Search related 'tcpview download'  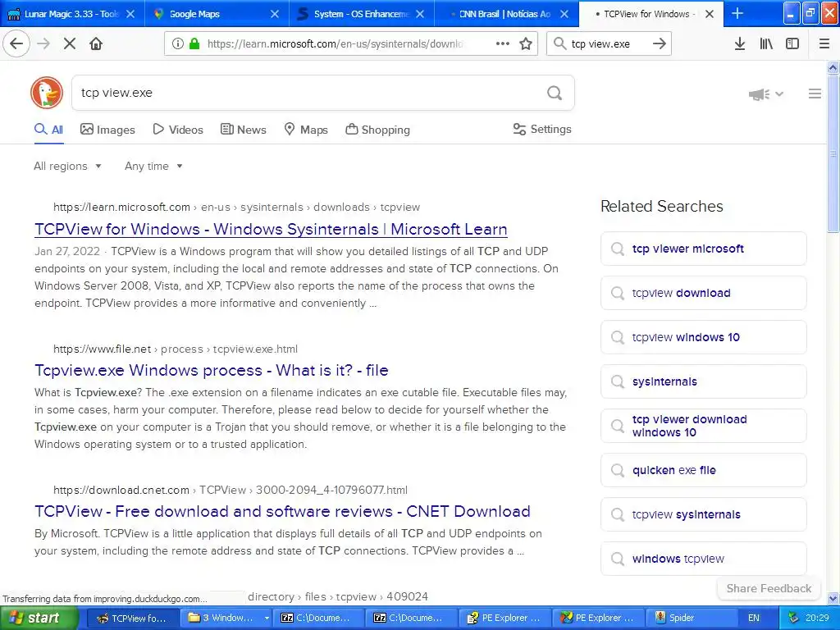coord(703,293)
